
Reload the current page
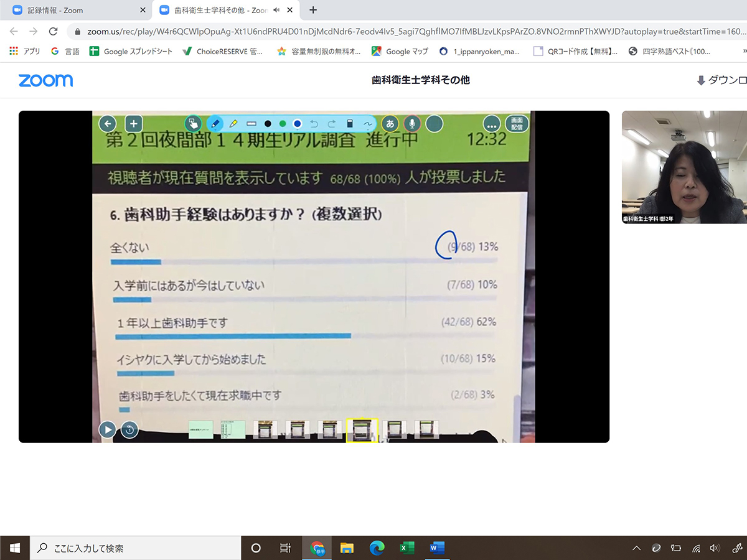pos(54,31)
